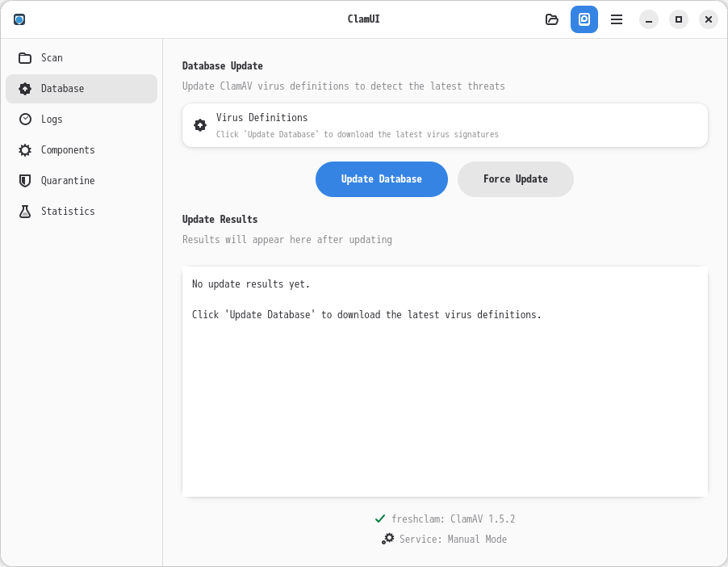This screenshot has width=728, height=567.
Task: Minimize the ClamUI window
Action: pyautogui.click(x=649, y=19)
